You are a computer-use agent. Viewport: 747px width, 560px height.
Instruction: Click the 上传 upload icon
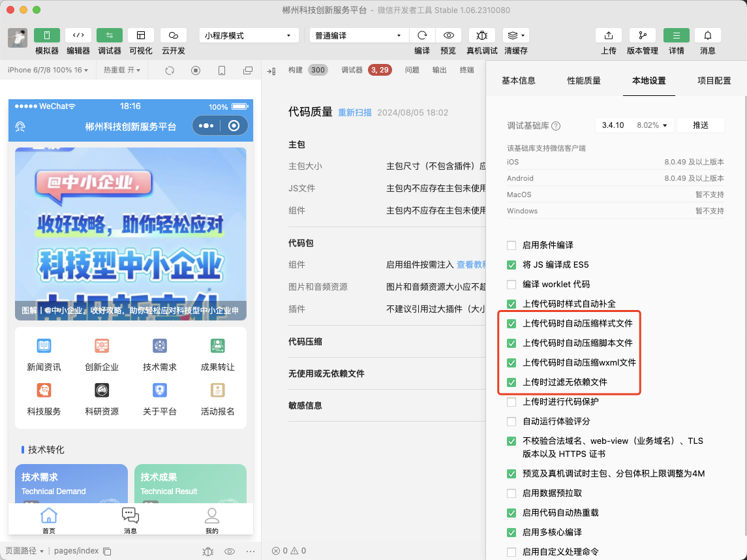(609, 35)
